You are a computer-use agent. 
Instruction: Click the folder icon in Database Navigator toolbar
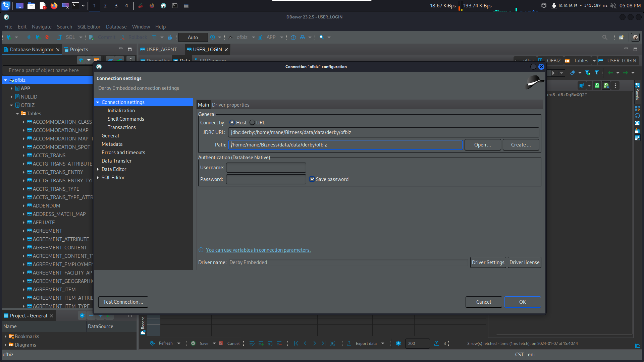coord(97,60)
